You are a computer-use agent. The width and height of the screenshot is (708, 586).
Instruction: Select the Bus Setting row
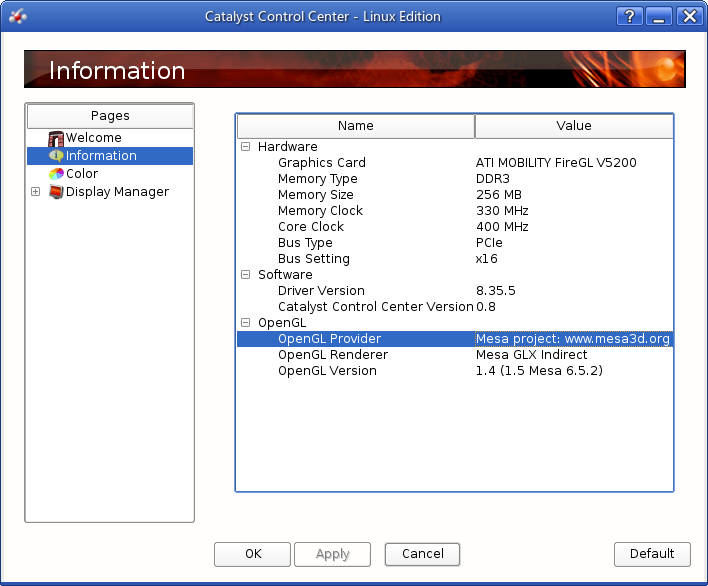(x=455, y=259)
